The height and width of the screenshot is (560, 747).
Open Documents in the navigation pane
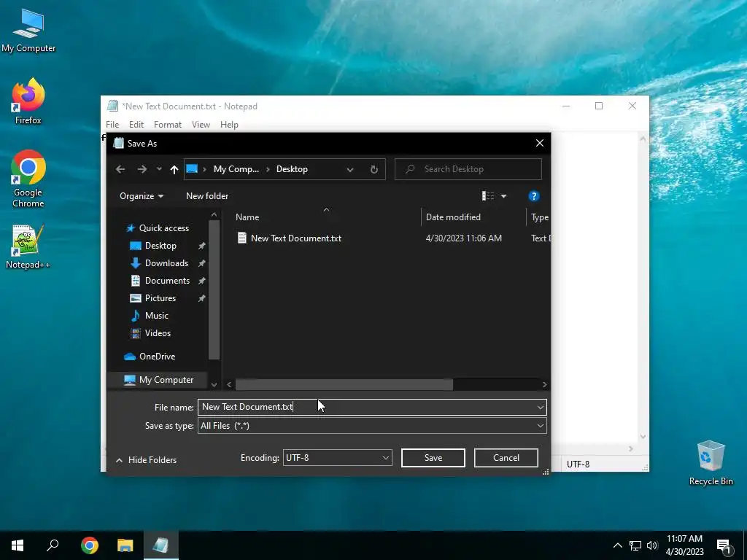(167, 281)
